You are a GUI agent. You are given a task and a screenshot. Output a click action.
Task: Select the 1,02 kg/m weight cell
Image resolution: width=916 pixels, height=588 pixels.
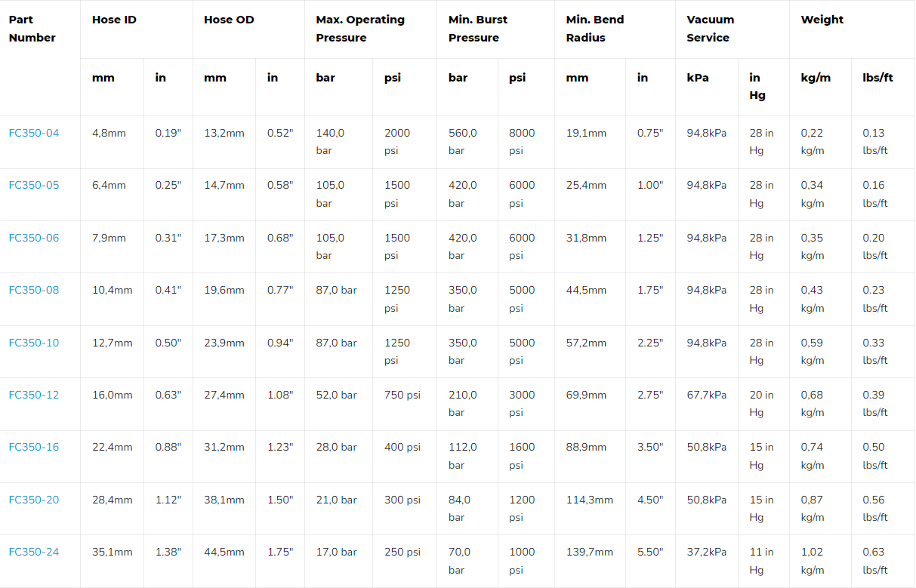click(x=813, y=561)
